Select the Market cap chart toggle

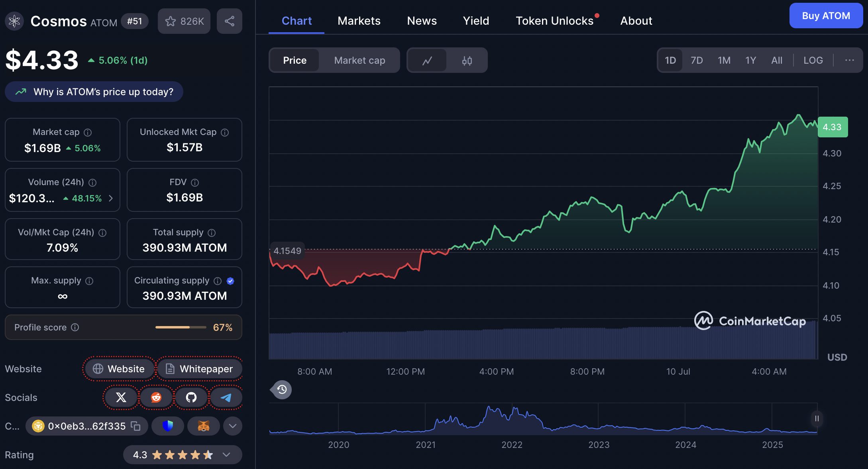(x=359, y=61)
